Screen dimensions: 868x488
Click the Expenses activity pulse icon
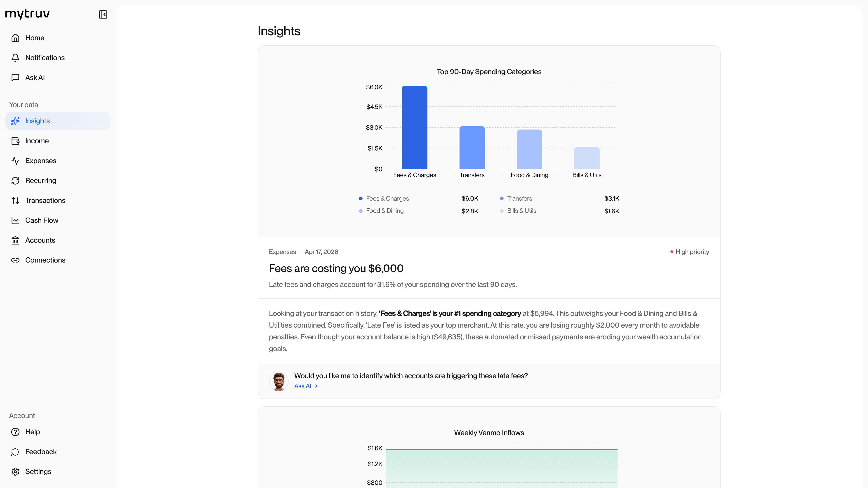click(x=15, y=161)
